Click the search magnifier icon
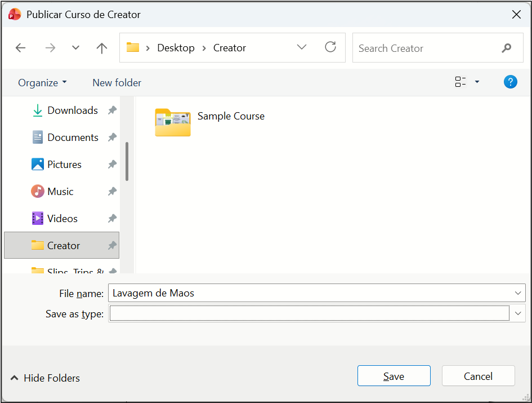This screenshot has width=532, height=403. click(506, 48)
